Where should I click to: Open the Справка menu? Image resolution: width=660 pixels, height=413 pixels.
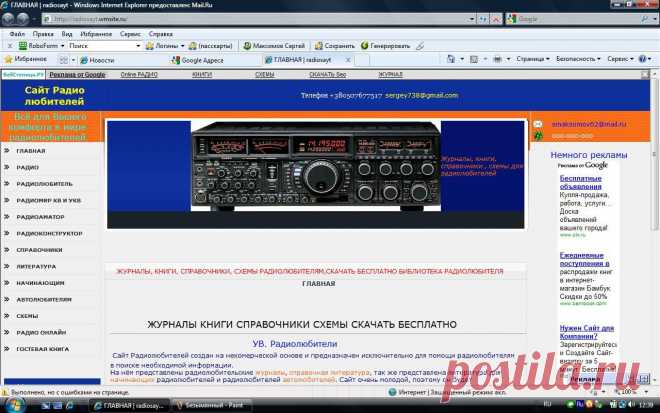click(x=160, y=34)
